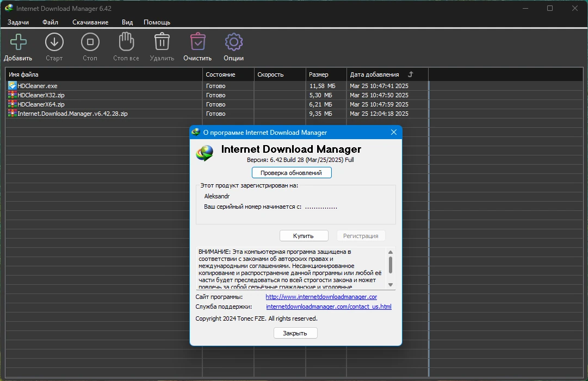Image resolution: width=588 pixels, height=381 pixels.
Task: Open the internetdownloadmanager.com website link
Action: point(321,297)
